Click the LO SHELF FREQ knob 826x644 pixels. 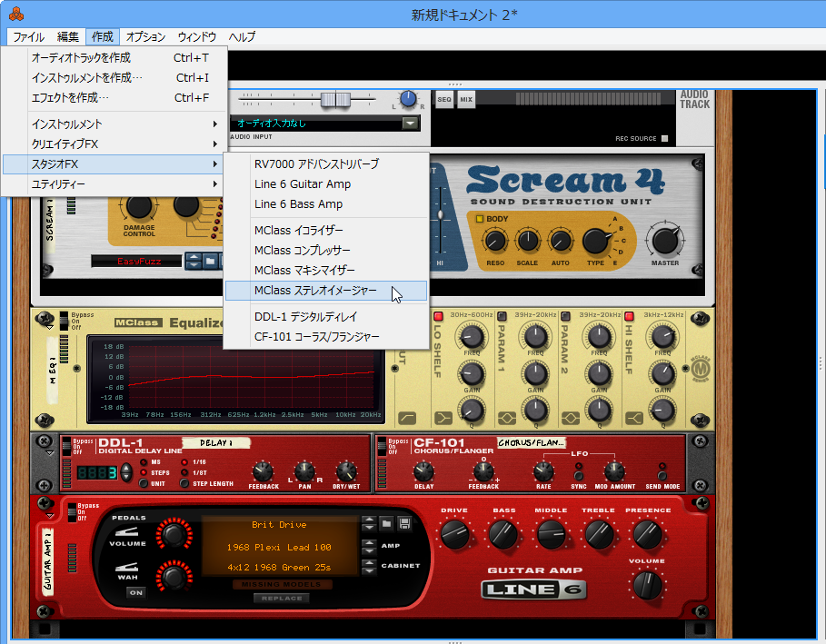point(472,336)
